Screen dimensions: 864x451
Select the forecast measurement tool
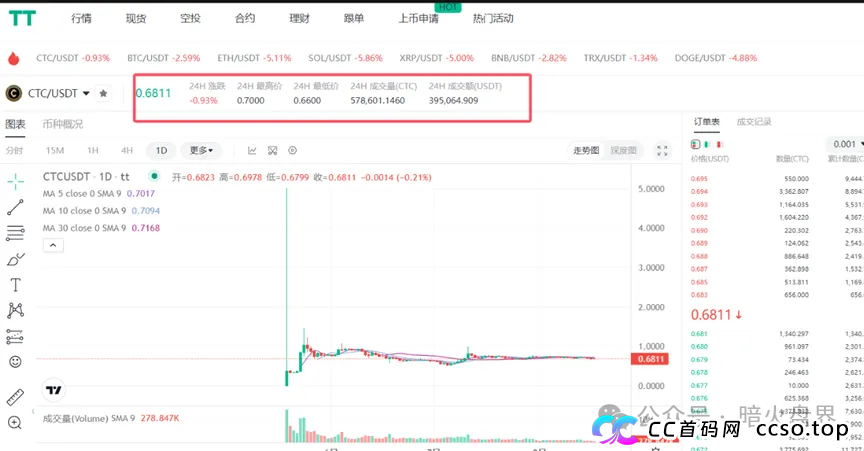(15, 336)
